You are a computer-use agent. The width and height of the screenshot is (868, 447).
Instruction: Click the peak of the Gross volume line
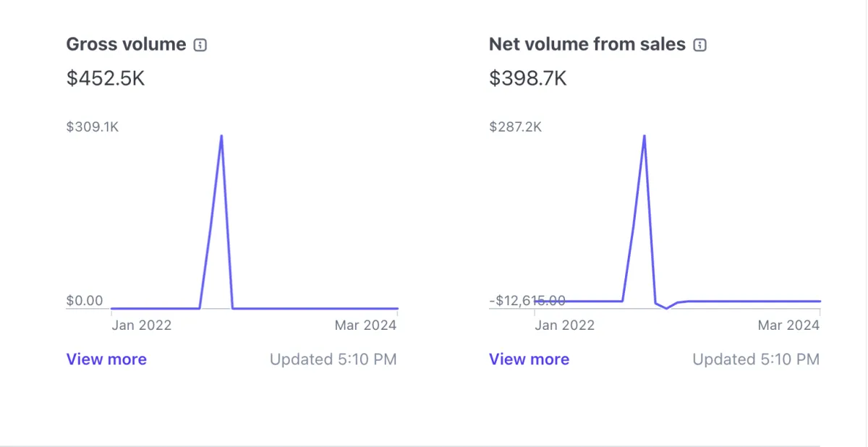point(221,137)
